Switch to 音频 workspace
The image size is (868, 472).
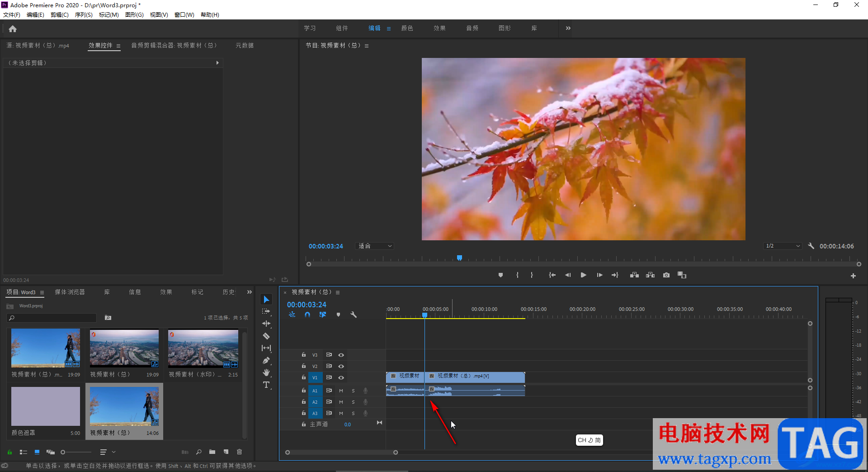[x=472, y=28]
